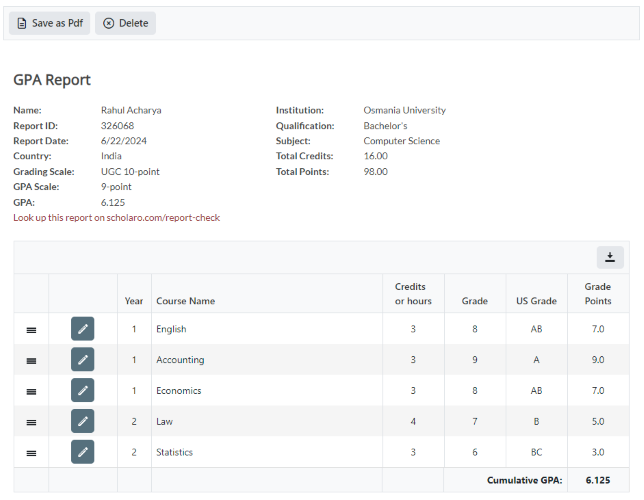Open the scholaro.com/report-check lookup link
This screenshot has height=500, width=644.
(116, 217)
